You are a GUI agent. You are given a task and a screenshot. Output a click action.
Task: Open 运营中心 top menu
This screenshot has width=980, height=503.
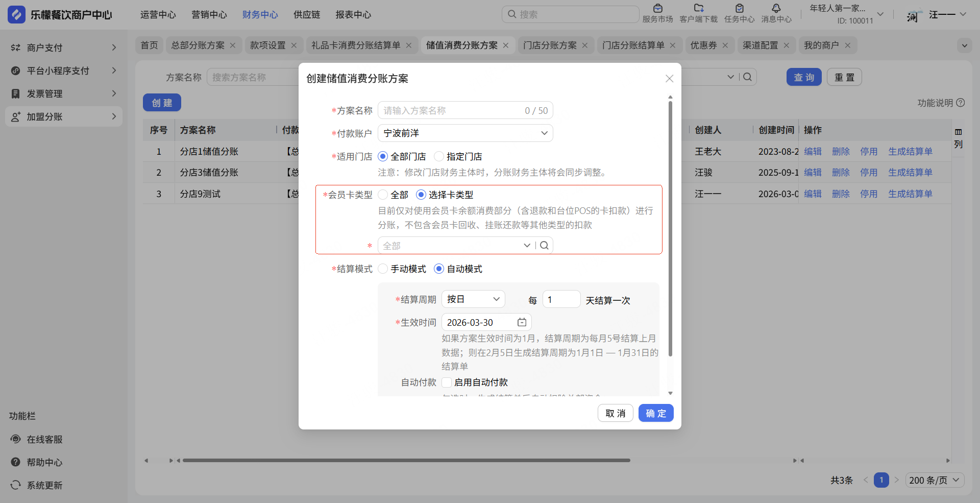click(x=158, y=15)
